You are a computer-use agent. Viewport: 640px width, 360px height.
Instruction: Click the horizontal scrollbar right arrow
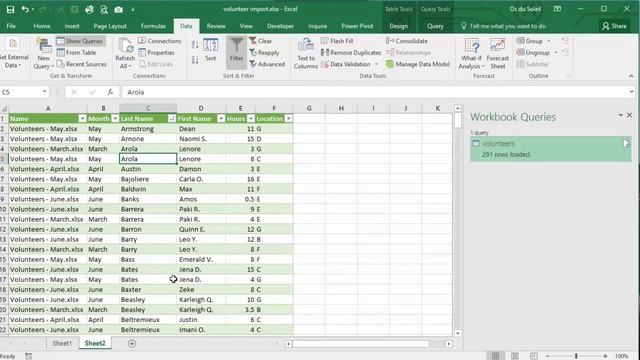point(449,344)
